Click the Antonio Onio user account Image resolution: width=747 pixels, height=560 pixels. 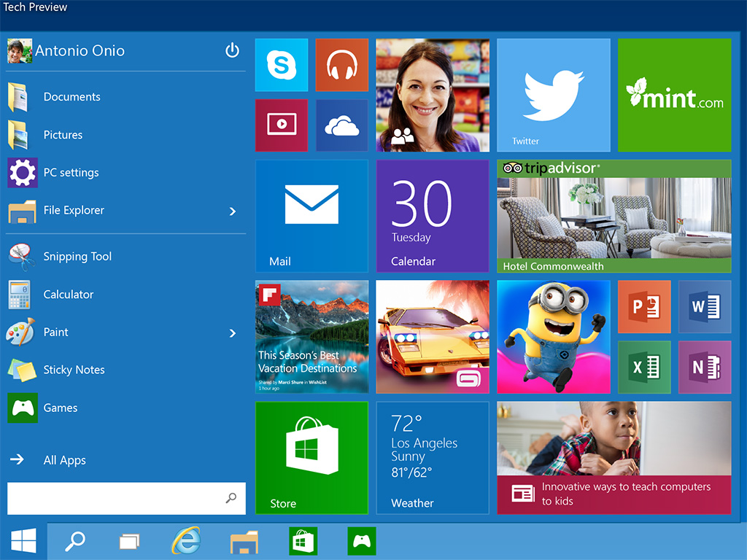[x=79, y=51]
